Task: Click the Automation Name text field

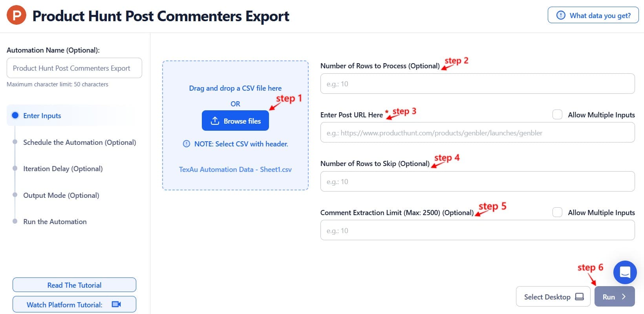Action: tap(74, 68)
